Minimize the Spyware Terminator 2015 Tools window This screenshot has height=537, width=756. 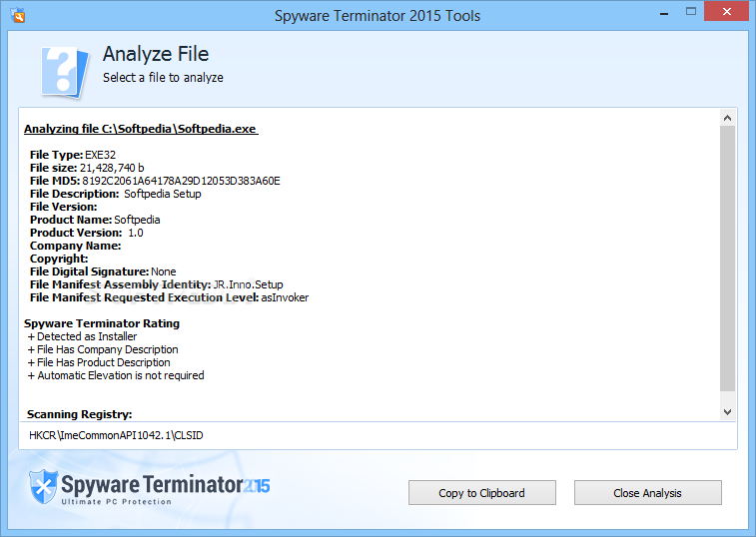(664, 14)
